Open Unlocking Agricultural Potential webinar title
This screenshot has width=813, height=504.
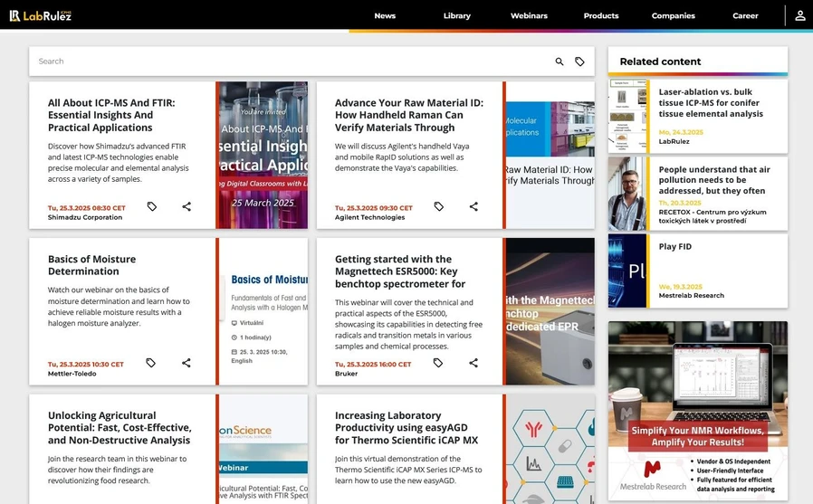pyautogui.click(x=120, y=428)
